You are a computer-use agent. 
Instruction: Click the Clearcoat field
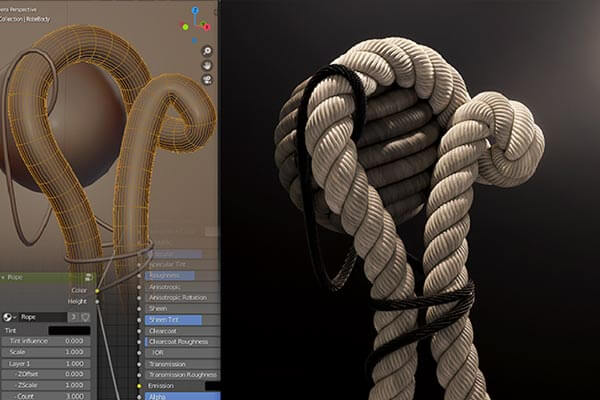[x=182, y=331]
